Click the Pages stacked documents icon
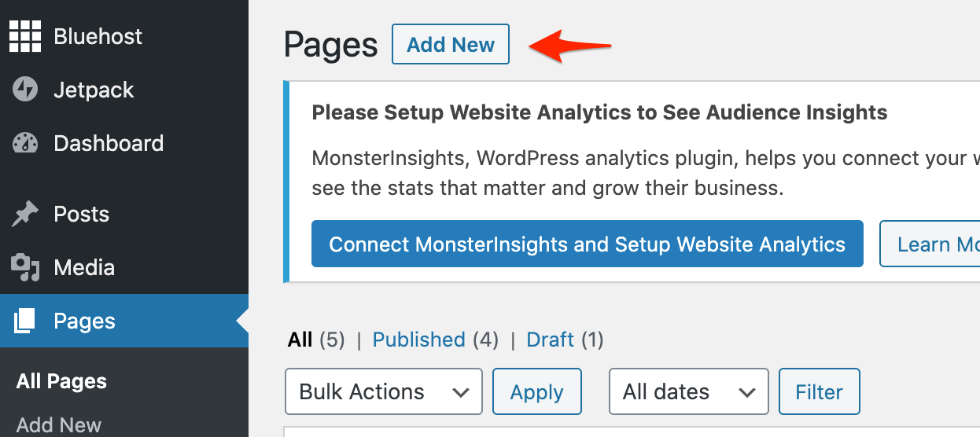Screen dimensions: 980x437 tap(25, 321)
